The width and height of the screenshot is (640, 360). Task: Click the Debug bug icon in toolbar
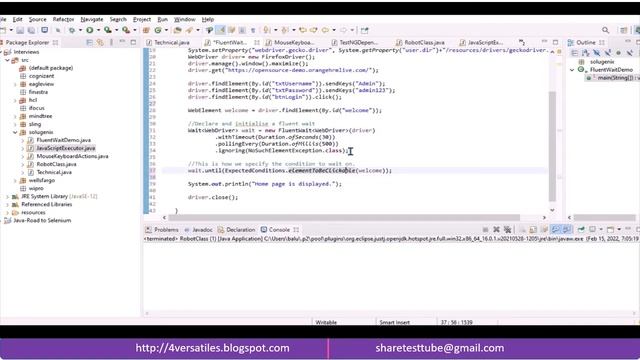72,30
